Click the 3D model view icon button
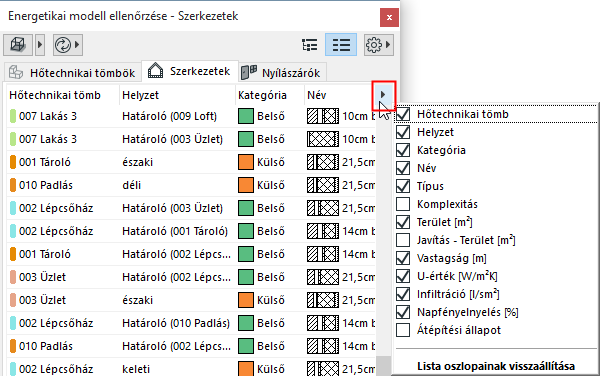 tap(18, 45)
